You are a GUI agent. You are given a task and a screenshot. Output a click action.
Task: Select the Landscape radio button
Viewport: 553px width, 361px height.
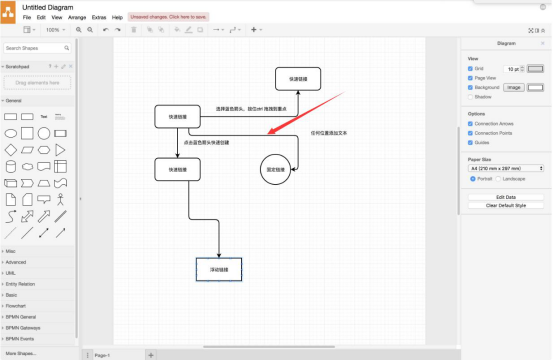coord(498,179)
